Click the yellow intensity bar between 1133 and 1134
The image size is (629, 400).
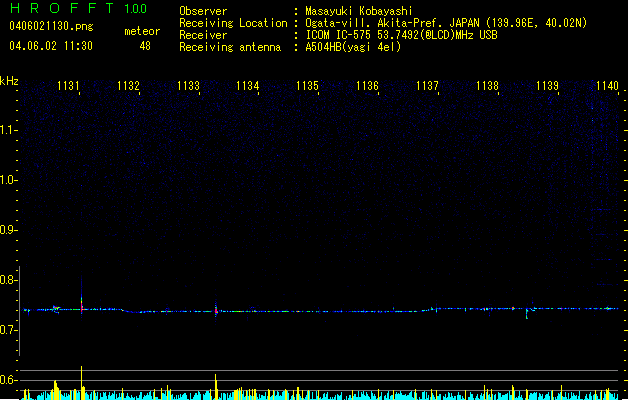tap(215, 386)
